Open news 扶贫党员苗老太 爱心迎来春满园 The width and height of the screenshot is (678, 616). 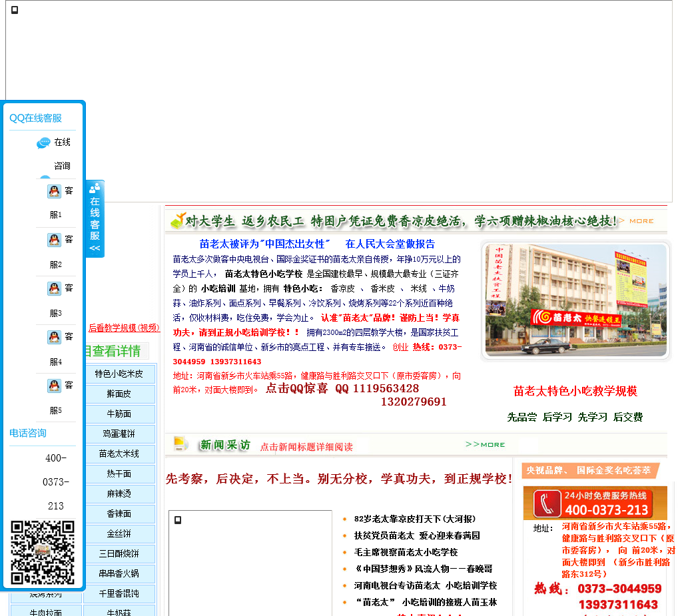pyautogui.click(x=417, y=535)
